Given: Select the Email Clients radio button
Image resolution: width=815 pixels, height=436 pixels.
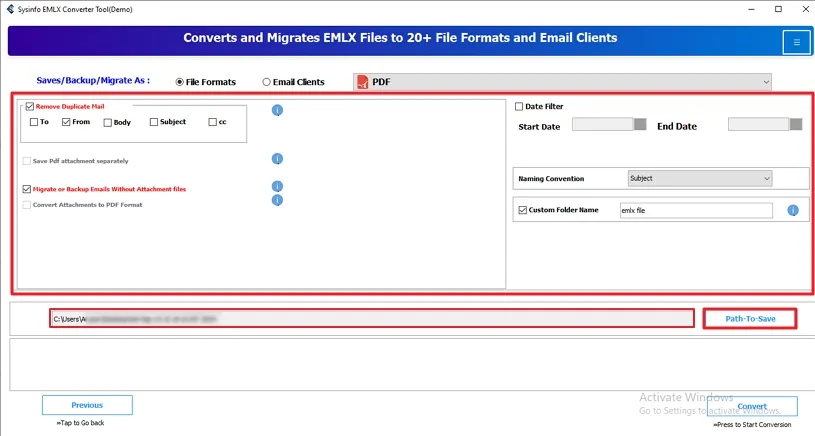Looking at the screenshot, I should click(x=266, y=82).
